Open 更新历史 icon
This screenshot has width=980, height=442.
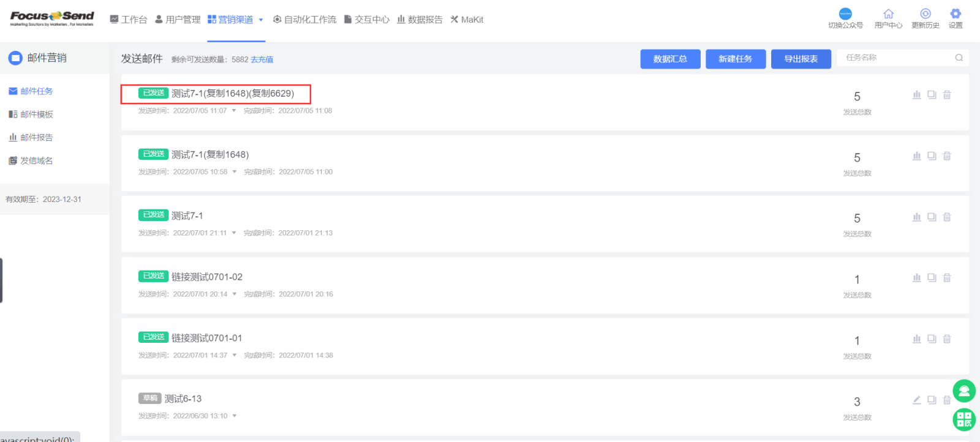925,14
